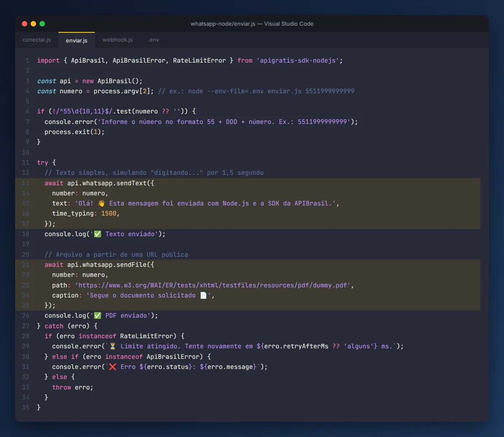The height and width of the screenshot is (437, 504).
Task: Click the window title 'whatsapp-node/enviar.js — Visual Studio Code'
Action: pyautogui.click(x=252, y=24)
